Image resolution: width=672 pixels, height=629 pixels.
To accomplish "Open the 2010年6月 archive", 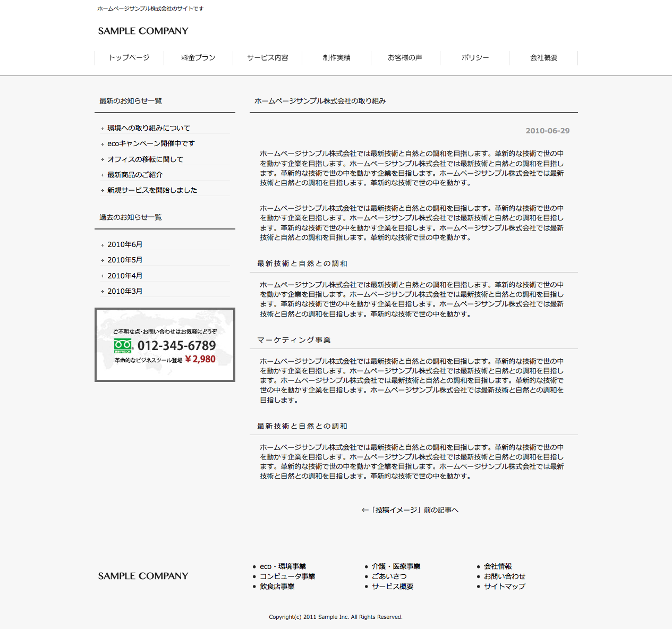I will [125, 244].
